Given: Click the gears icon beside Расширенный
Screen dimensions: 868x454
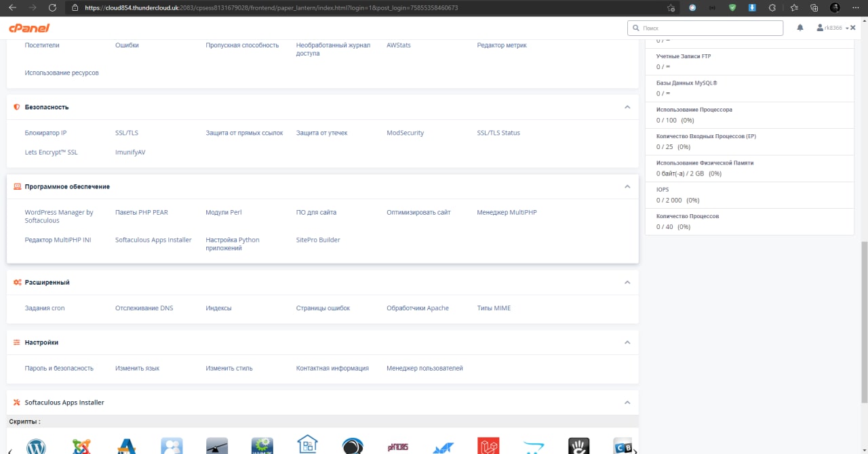Looking at the screenshot, I should (x=17, y=282).
